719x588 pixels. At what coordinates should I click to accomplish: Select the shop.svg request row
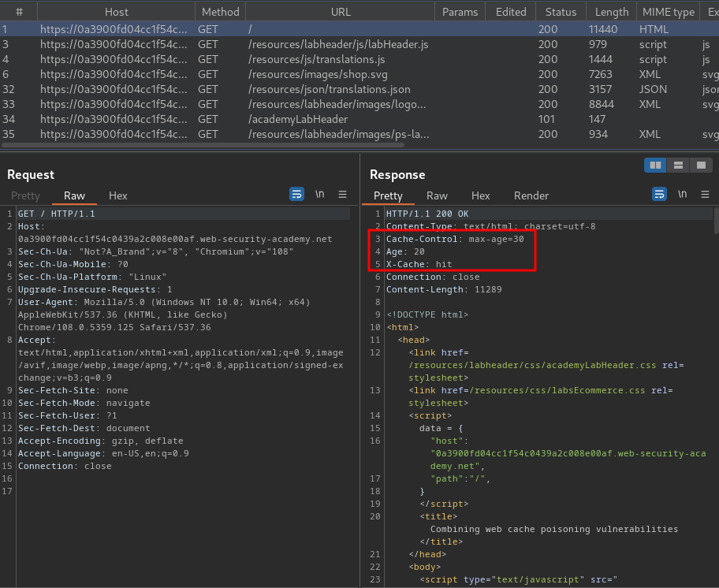[x=359, y=74]
